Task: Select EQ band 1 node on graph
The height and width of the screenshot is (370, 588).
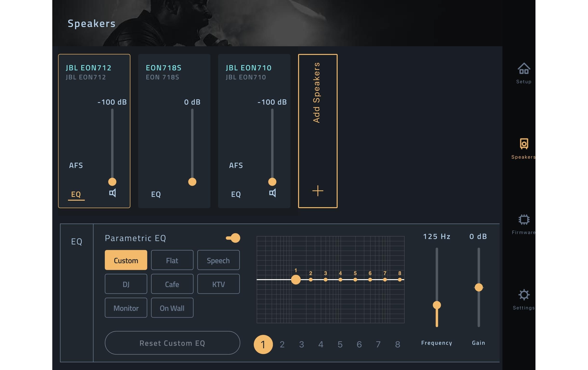Action: coord(296,280)
